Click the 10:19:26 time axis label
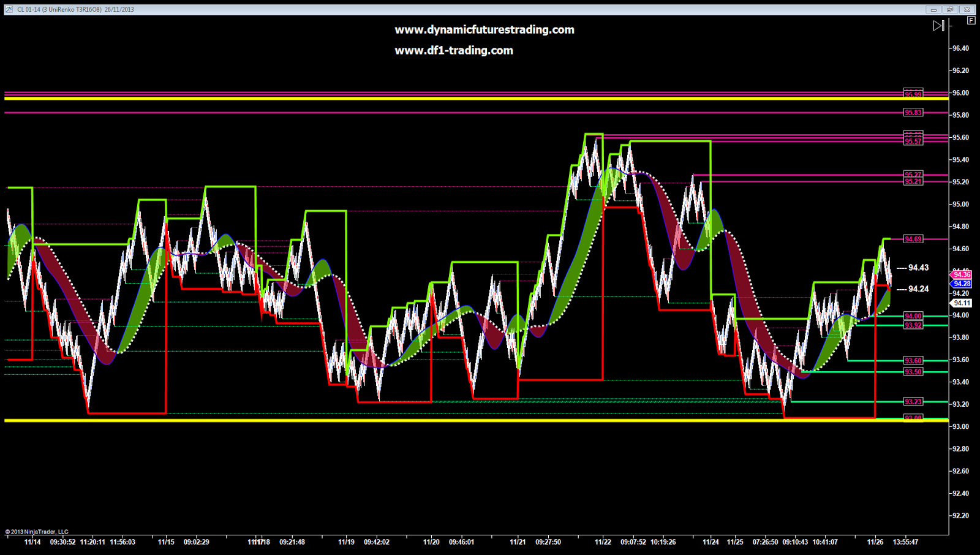The width and height of the screenshot is (980, 555). 663,542
